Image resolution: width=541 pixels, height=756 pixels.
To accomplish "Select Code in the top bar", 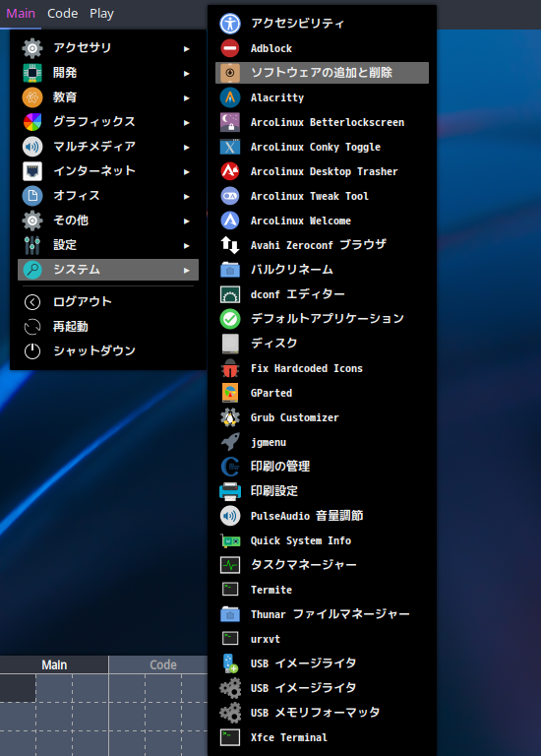I will tap(63, 14).
